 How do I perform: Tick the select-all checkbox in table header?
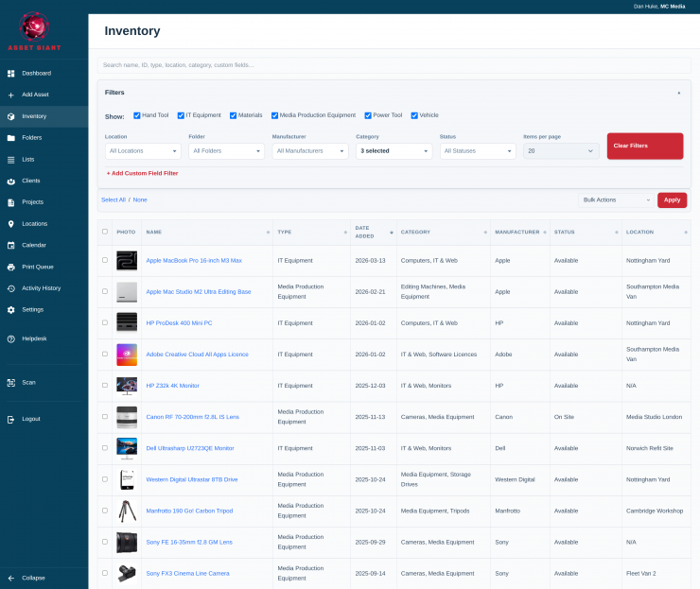(105, 232)
